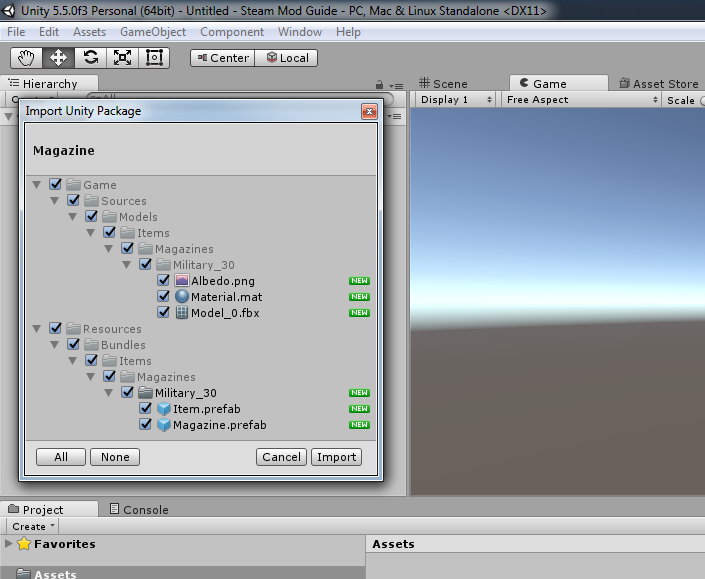Open the Component menu
This screenshot has width=705, height=579.
[x=232, y=32]
